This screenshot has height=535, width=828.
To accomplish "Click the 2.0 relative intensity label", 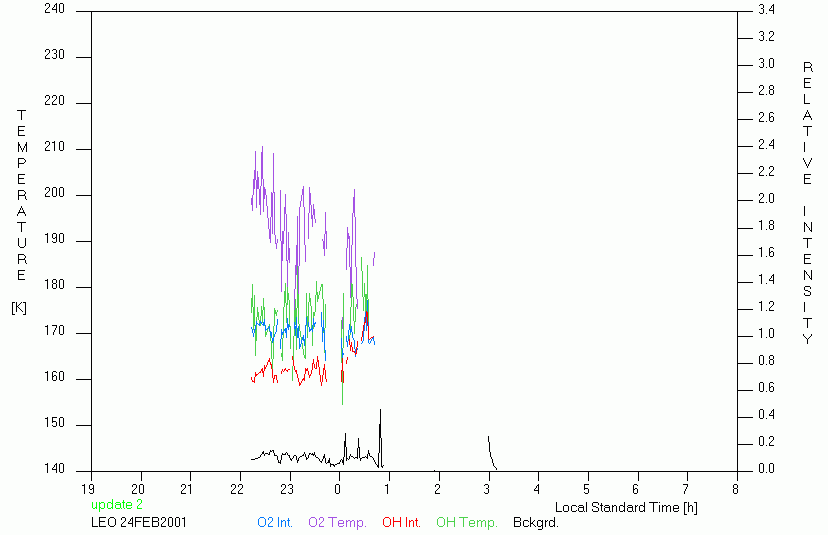I will click(766, 199).
